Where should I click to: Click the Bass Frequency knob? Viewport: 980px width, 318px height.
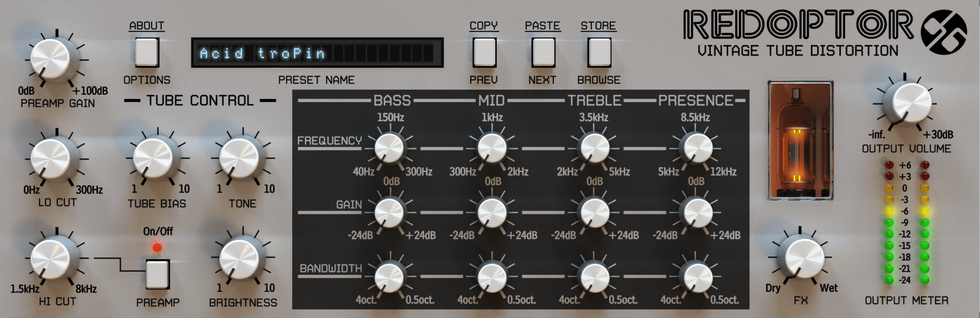point(389,147)
